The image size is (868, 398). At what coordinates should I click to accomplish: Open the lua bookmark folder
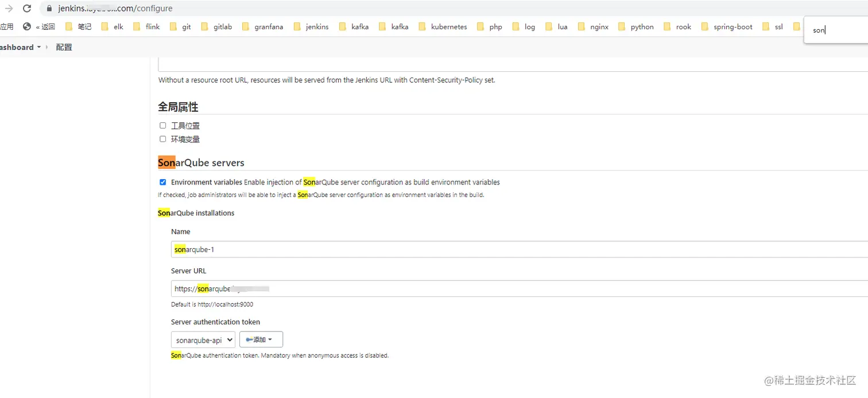pyautogui.click(x=556, y=26)
